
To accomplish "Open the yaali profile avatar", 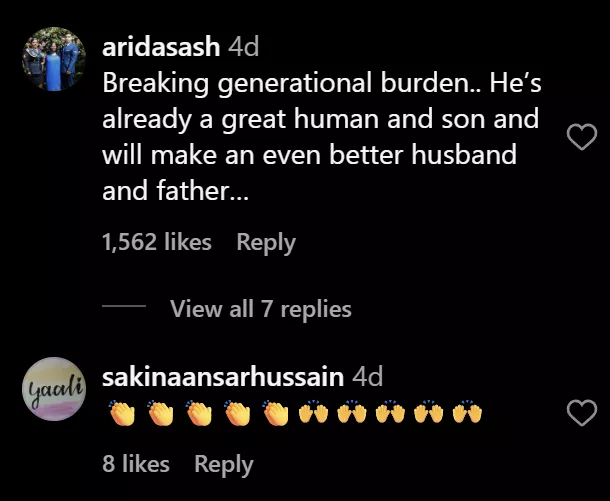I will tap(54, 389).
